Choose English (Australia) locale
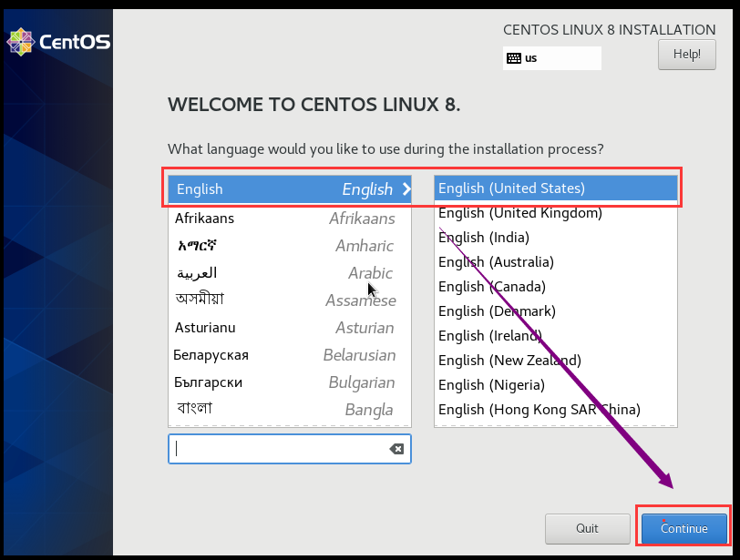The width and height of the screenshot is (740, 560). 556,261
